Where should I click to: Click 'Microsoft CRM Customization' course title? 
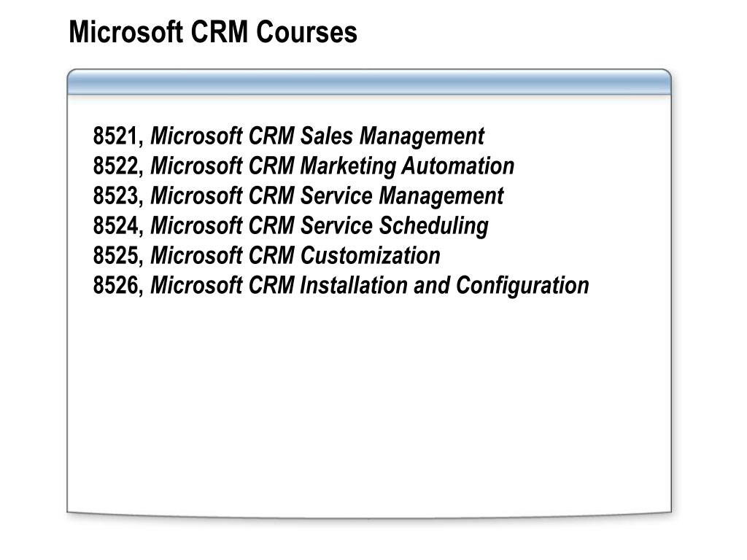click(295, 256)
